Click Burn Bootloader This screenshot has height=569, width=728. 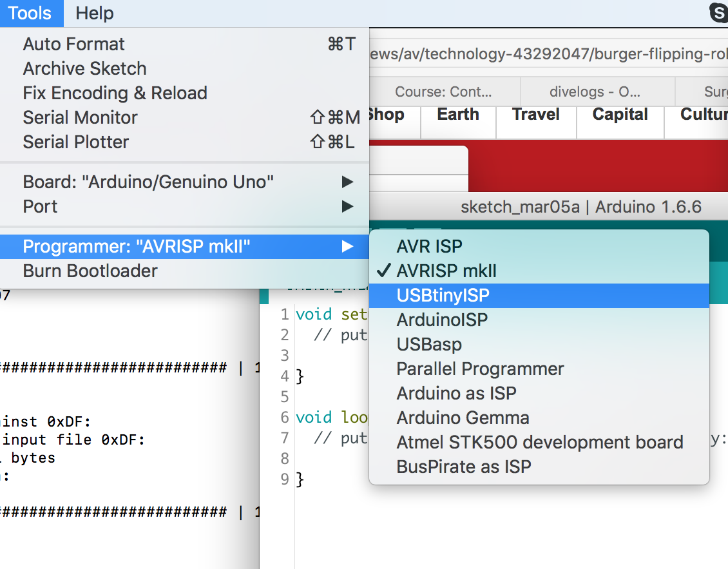tap(90, 271)
